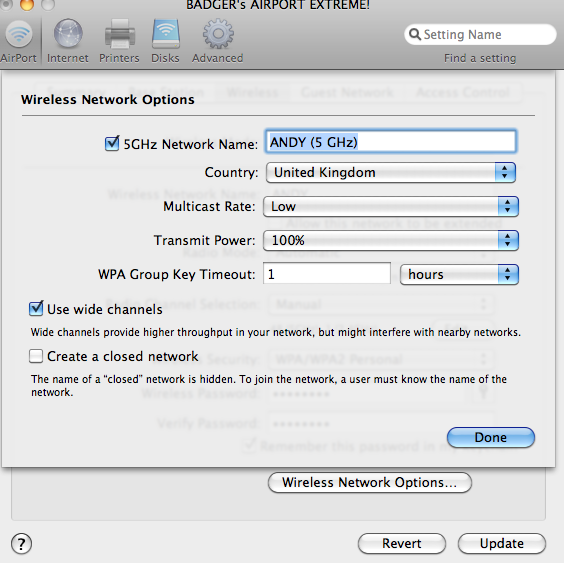Open the hours unit dropdown

tap(459, 274)
